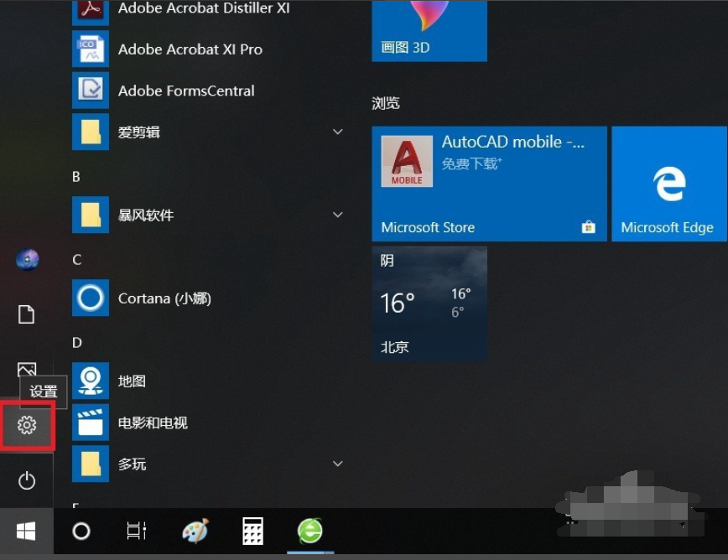
Task: Open Adobe FormsCentral
Action: (x=185, y=91)
